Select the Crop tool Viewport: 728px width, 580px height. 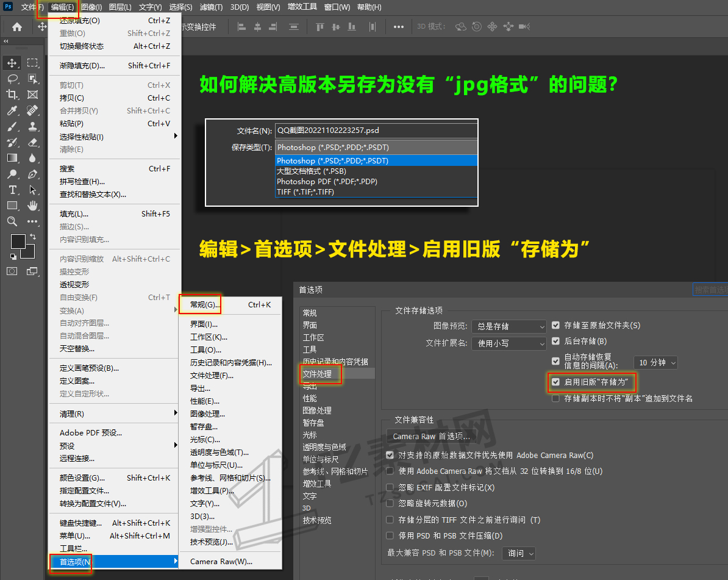pyautogui.click(x=12, y=95)
